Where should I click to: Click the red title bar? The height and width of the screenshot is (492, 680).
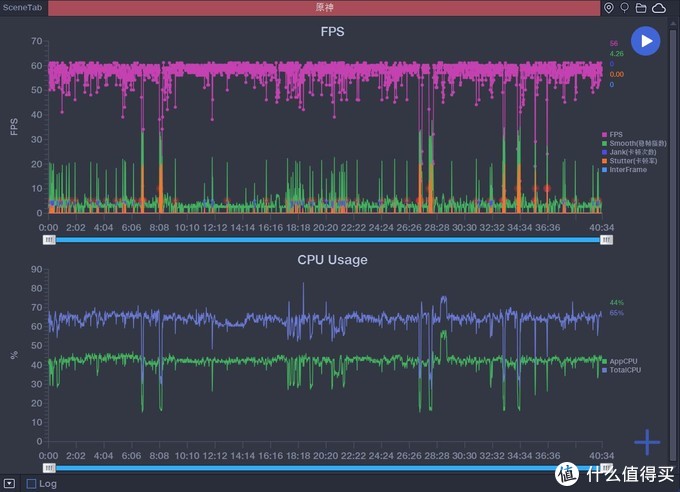point(324,8)
